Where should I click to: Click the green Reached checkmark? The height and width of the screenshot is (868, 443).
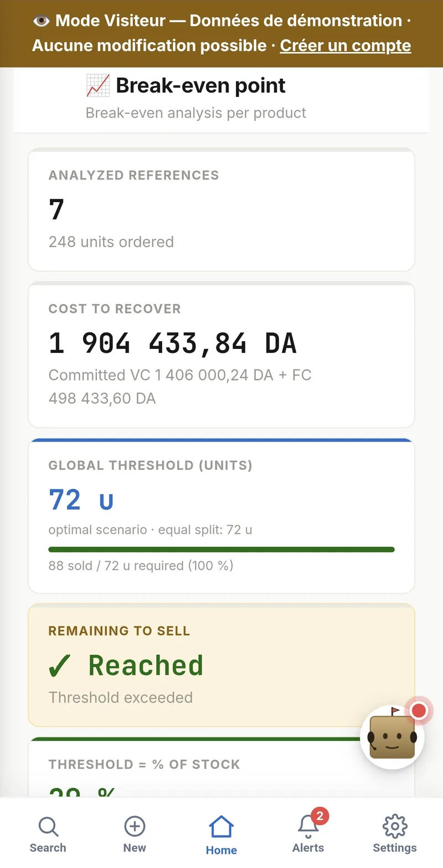pos(60,666)
